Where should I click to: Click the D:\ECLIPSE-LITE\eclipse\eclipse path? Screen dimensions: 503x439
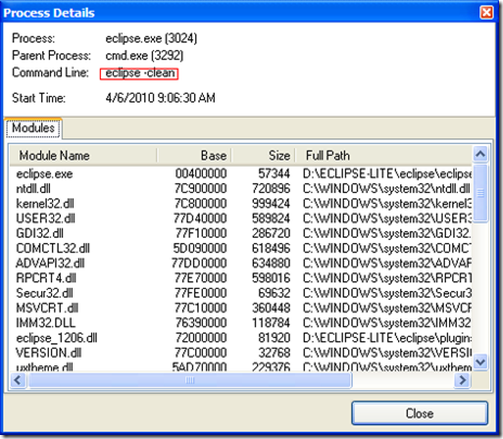point(387,174)
